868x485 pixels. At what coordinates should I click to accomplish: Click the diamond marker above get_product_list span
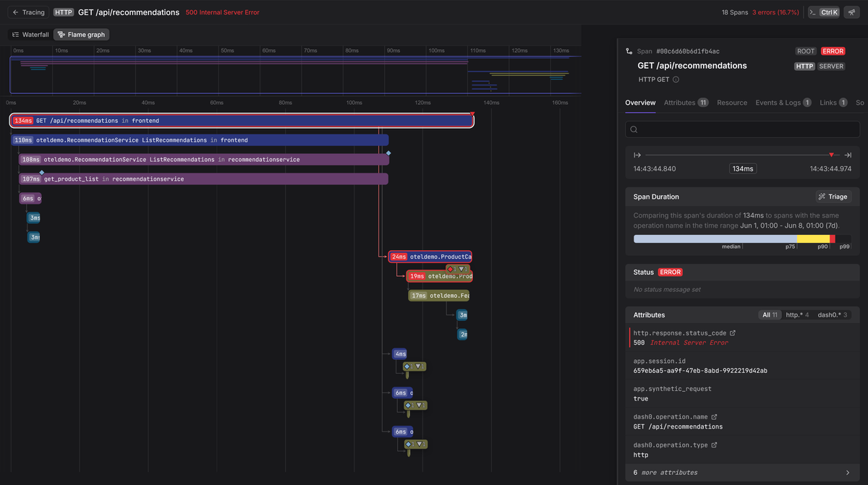[x=42, y=172]
